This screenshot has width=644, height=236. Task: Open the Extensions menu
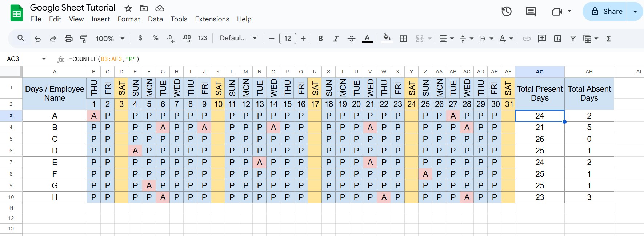212,19
